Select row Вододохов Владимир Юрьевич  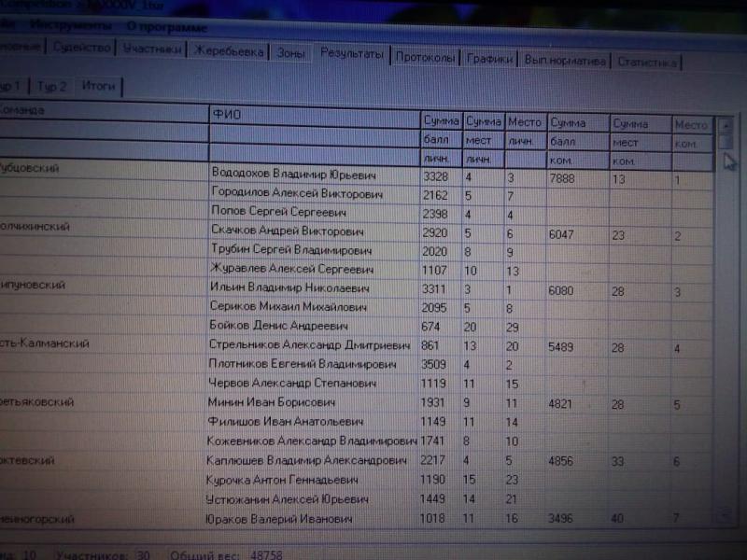pos(293,174)
